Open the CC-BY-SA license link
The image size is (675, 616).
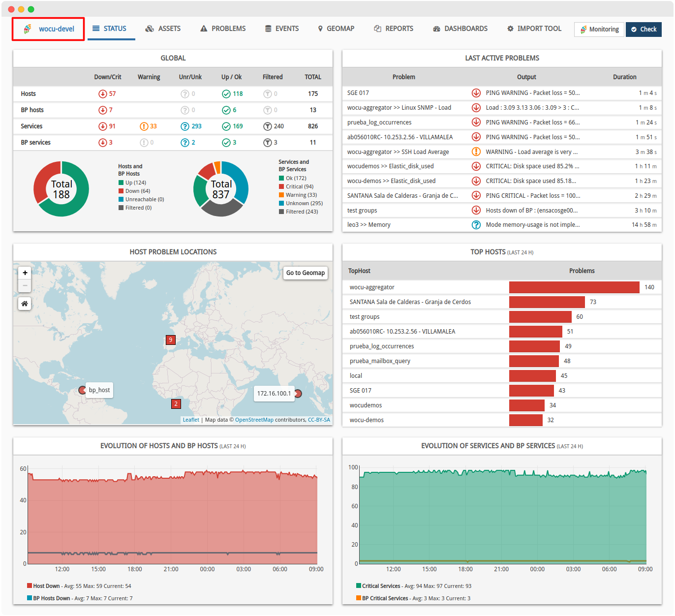point(319,420)
